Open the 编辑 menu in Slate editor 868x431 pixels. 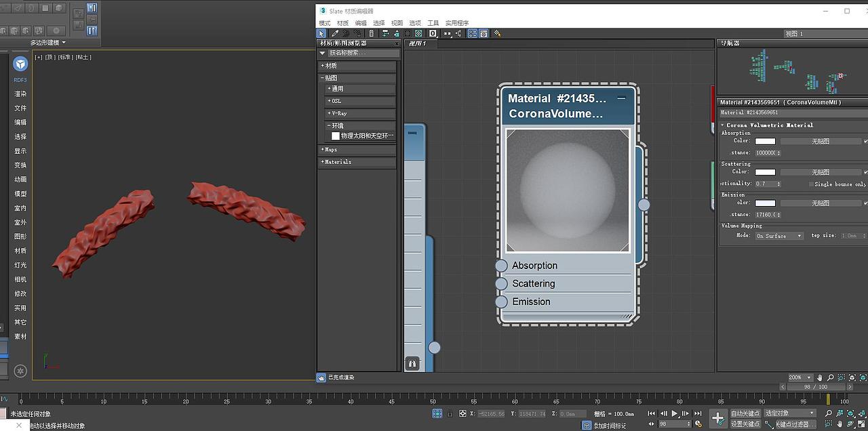tap(361, 23)
